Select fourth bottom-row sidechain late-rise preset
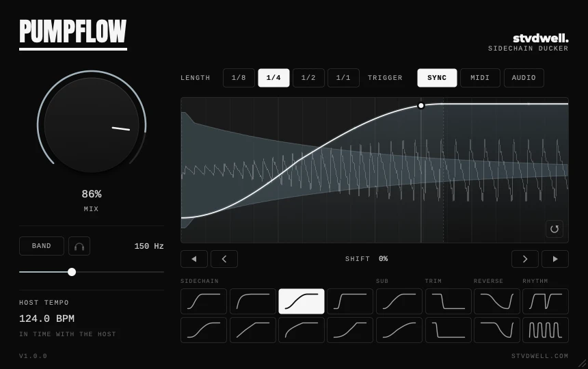The width and height of the screenshot is (588, 369). coord(350,330)
